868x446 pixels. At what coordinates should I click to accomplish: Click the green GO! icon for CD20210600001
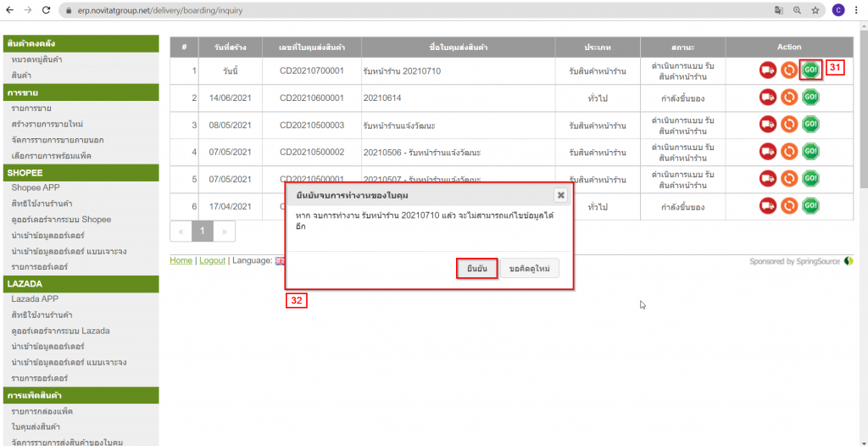click(x=810, y=98)
